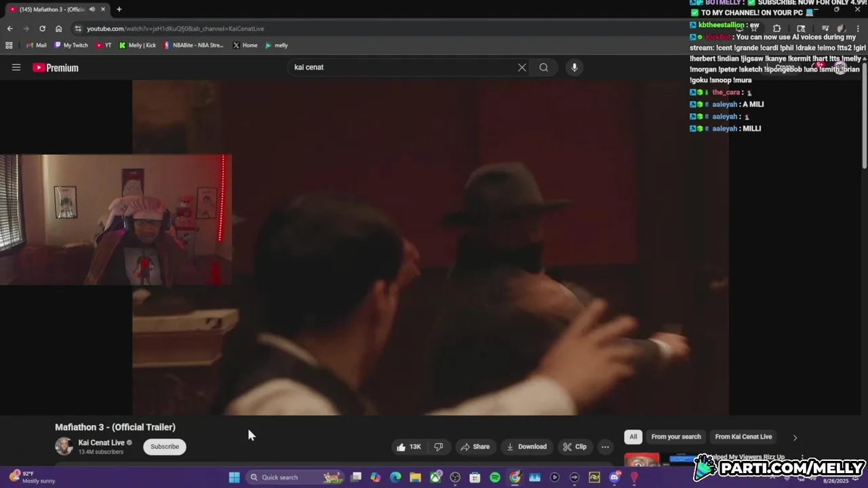Open the Windows Start menu
The image size is (868, 488).
pos(234,477)
